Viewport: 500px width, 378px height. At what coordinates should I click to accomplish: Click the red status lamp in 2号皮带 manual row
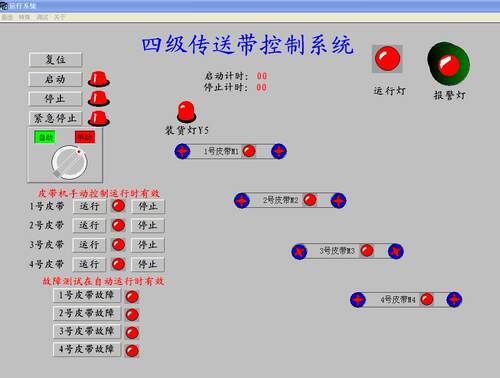(x=118, y=225)
